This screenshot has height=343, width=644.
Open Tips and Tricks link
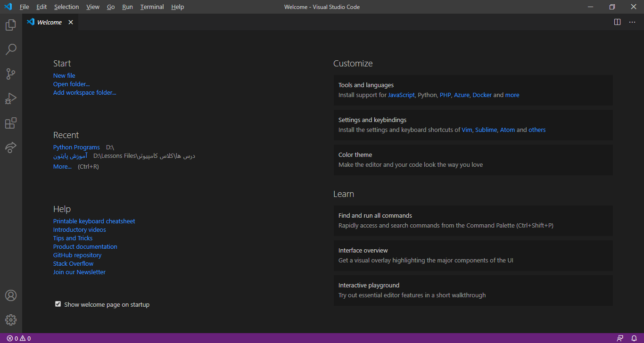(73, 238)
